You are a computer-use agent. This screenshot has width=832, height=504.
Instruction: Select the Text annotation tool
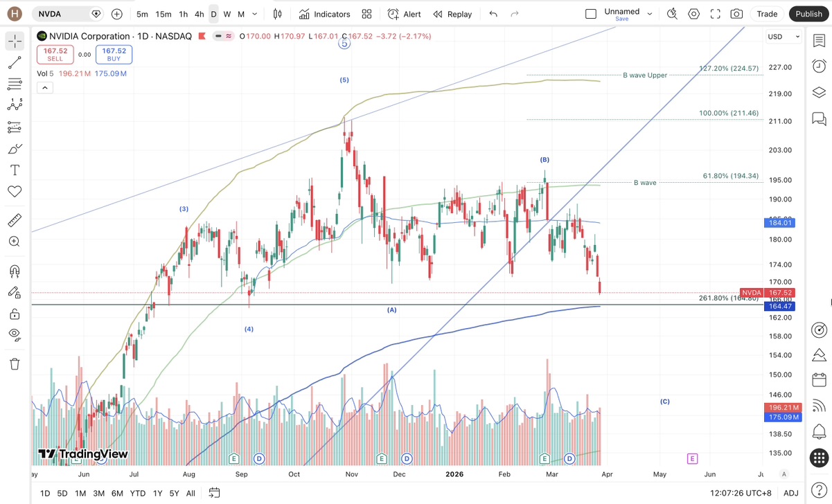[x=15, y=170]
